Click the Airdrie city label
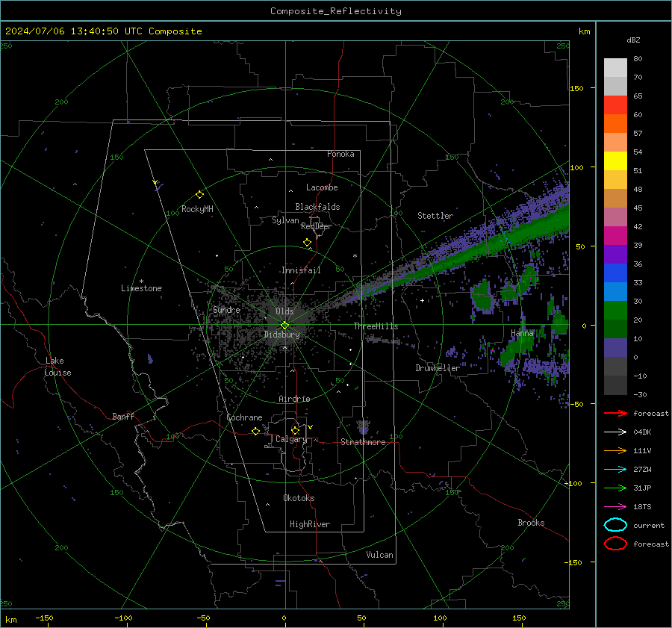 pyautogui.click(x=294, y=399)
